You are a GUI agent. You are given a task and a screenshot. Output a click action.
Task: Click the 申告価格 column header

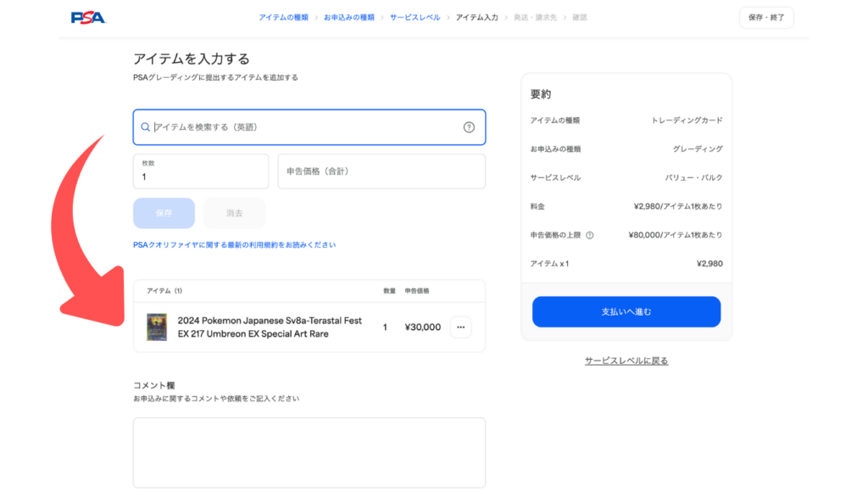point(417,291)
